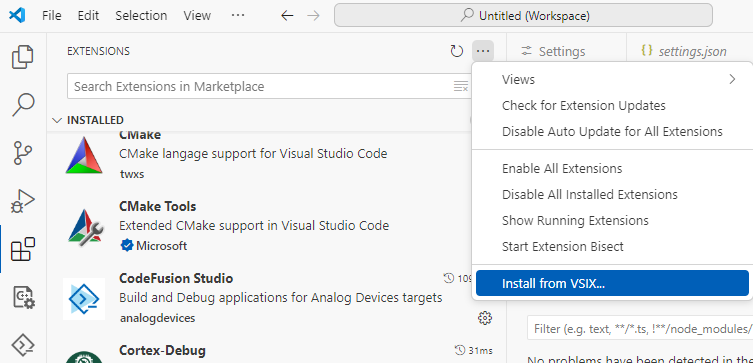Open the Edit menu
Viewport: 753px width, 363px height.
point(88,16)
